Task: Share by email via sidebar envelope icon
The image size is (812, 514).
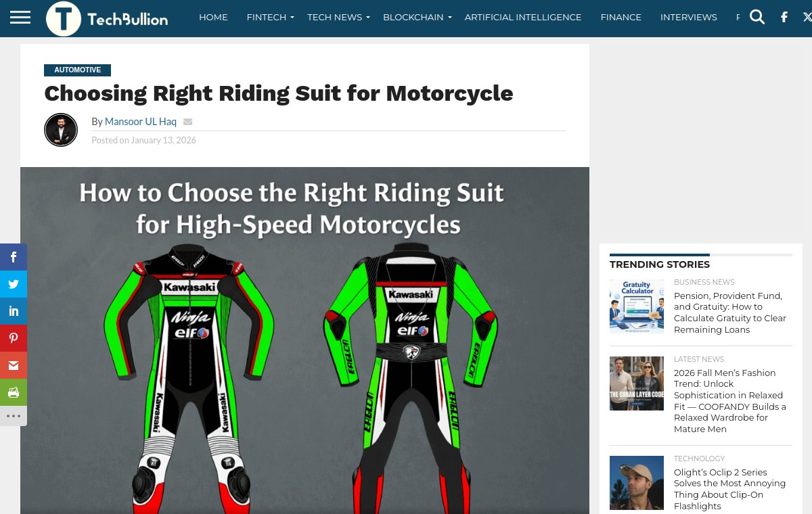Action: (14, 365)
